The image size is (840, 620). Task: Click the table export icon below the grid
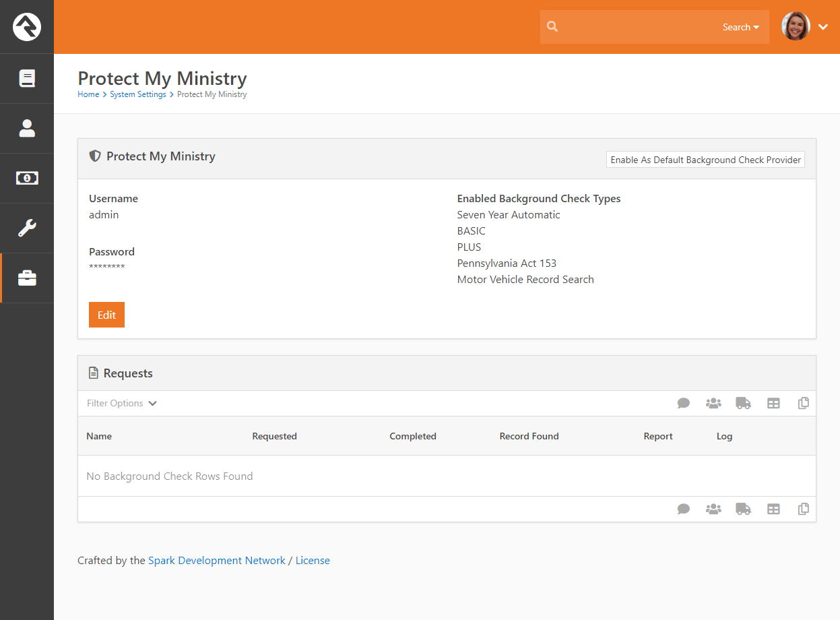click(x=773, y=509)
